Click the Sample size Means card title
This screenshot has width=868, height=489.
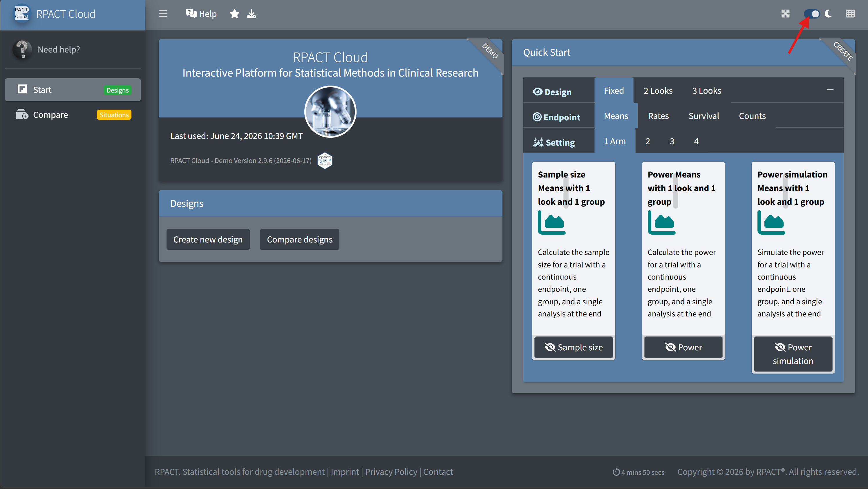(571, 188)
